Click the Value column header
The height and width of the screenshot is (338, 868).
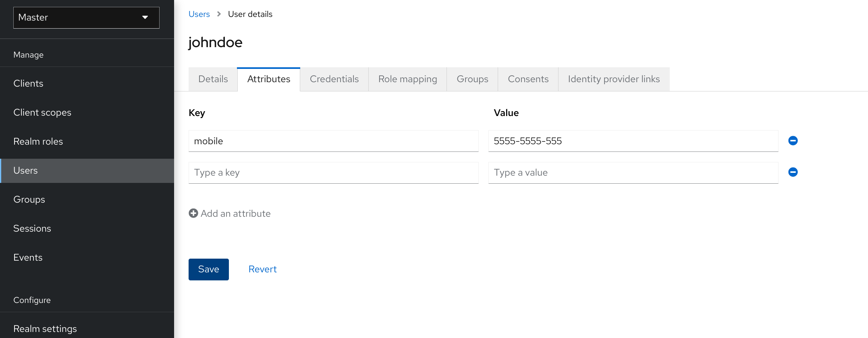point(506,113)
